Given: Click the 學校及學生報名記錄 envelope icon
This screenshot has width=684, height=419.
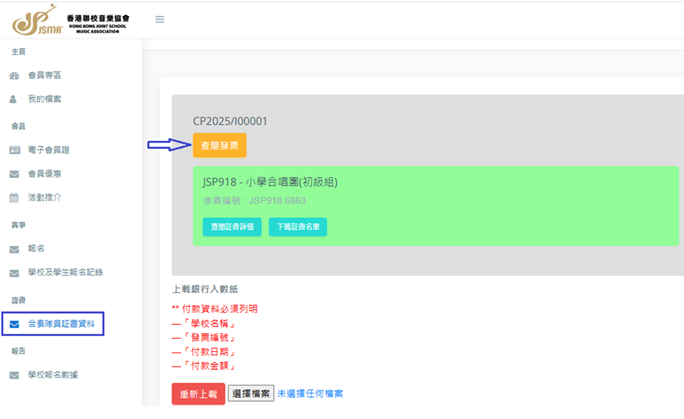Looking at the screenshot, I should pyautogui.click(x=14, y=273).
